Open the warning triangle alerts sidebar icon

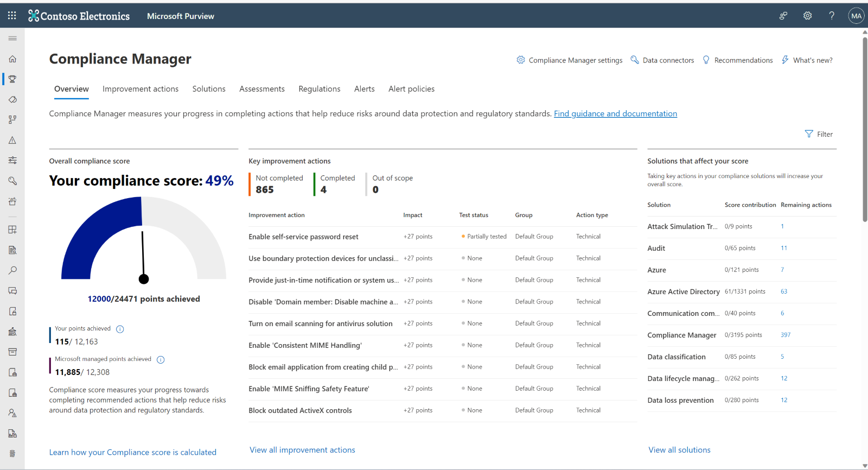pyautogui.click(x=12, y=140)
